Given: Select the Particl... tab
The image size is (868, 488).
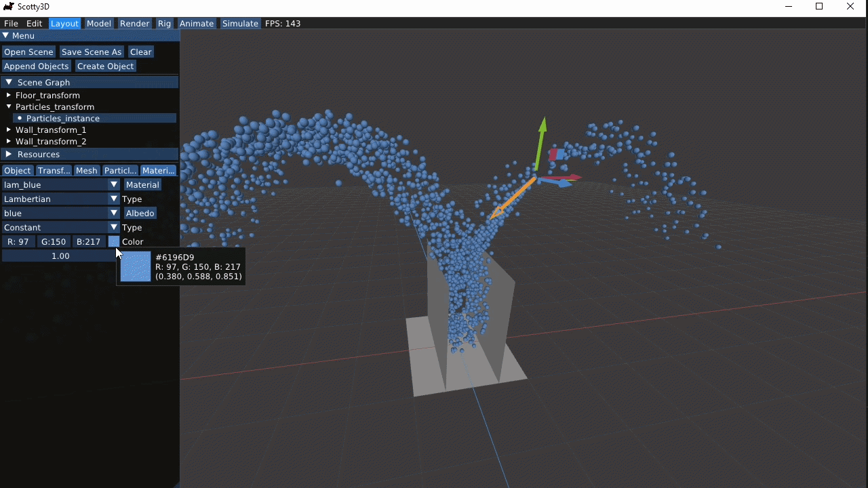Looking at the screenshot, I should pos(120,171).
